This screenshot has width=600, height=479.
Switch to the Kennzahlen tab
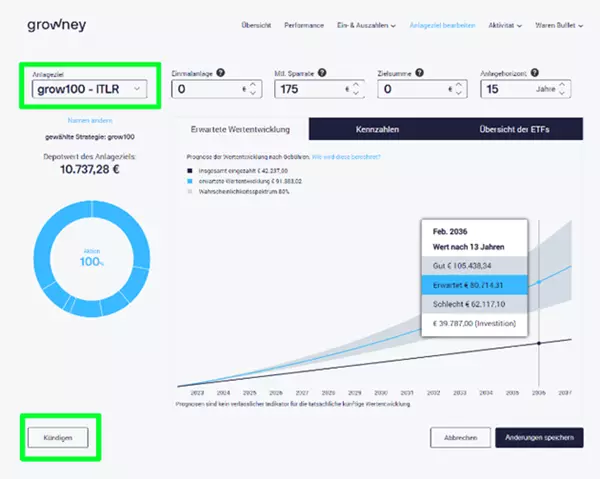tap(377, 129)
